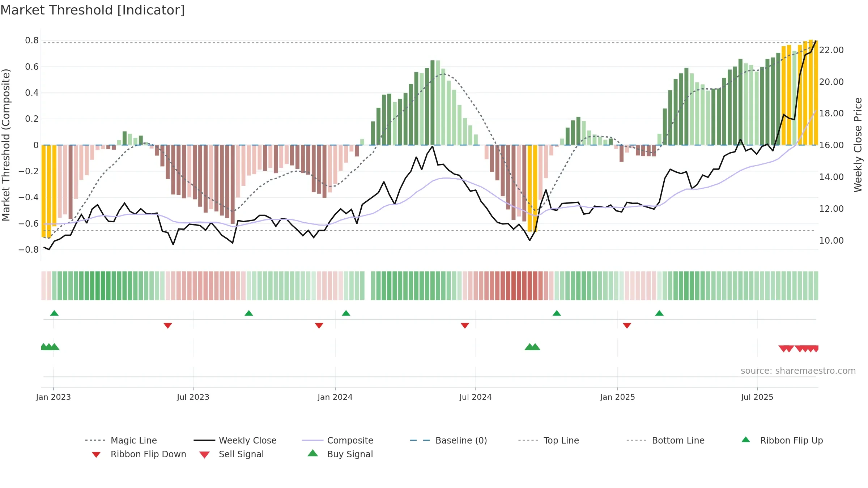Click the 20.00 price tick label
Screen dimensions: 868x488
(x=831, y=82)
